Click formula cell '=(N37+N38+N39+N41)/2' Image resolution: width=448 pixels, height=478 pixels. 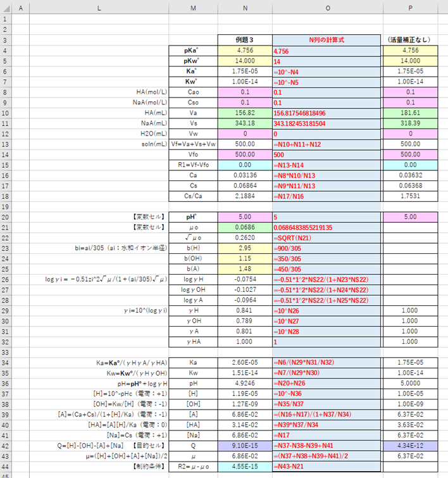coord(327,456)
